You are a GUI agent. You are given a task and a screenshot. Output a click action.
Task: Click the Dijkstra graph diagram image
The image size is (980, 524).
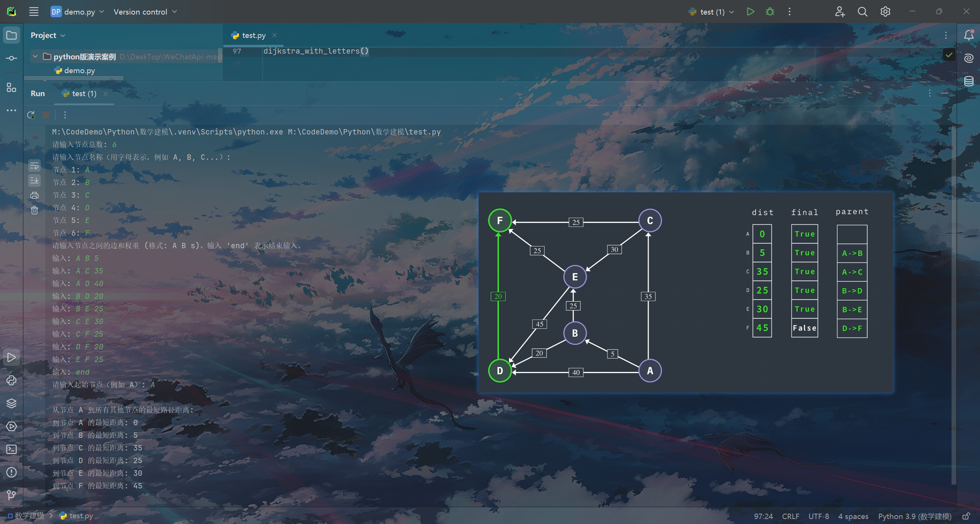686,293
